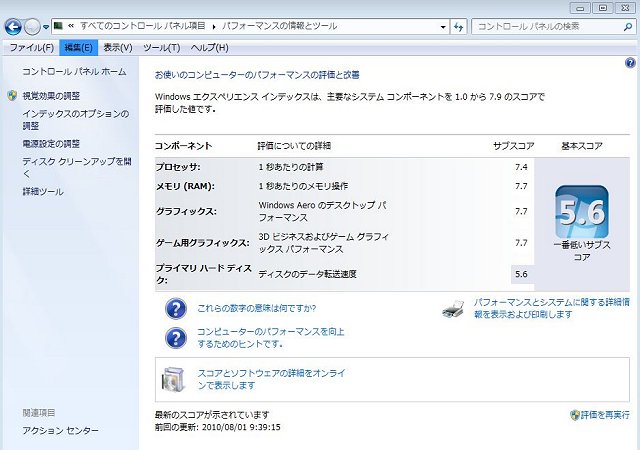Screen dimensions: 640x450
Task: Click すべてのコントロール パネル項目 breadcrumb
Action: pos(142,26)
